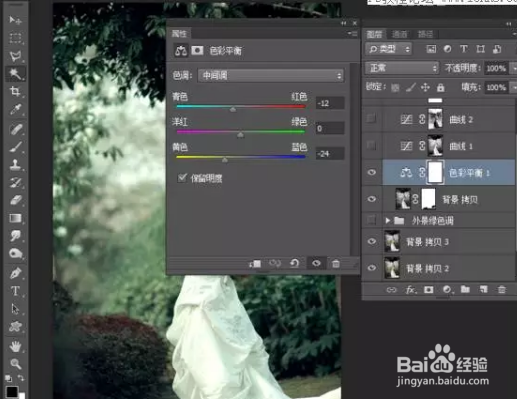Click view previous state icon in Properties
This screenshot has width=517, height=399.
click(x=275, y=264)
